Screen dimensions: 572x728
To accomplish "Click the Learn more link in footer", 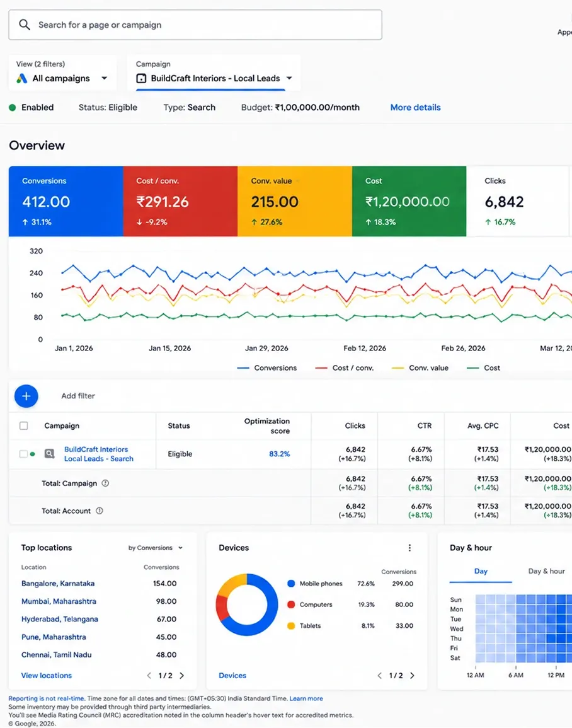I will [x=306, y=698].
